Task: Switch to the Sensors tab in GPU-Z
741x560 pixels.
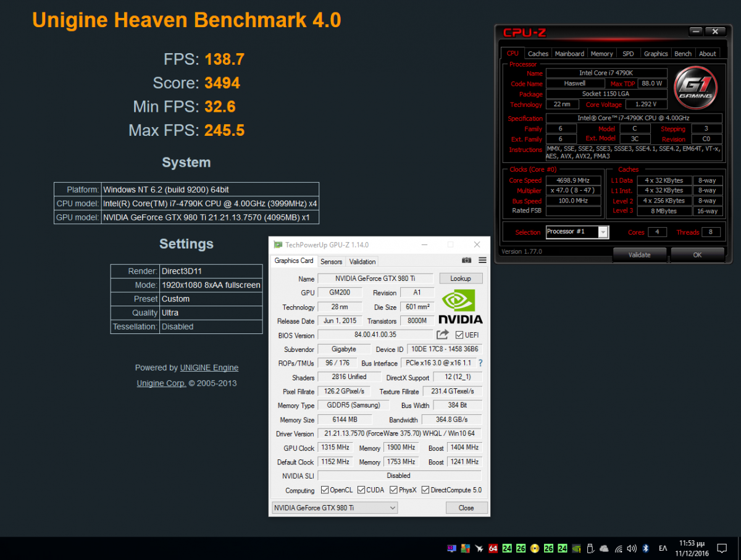Action: (x=332, y=262)
